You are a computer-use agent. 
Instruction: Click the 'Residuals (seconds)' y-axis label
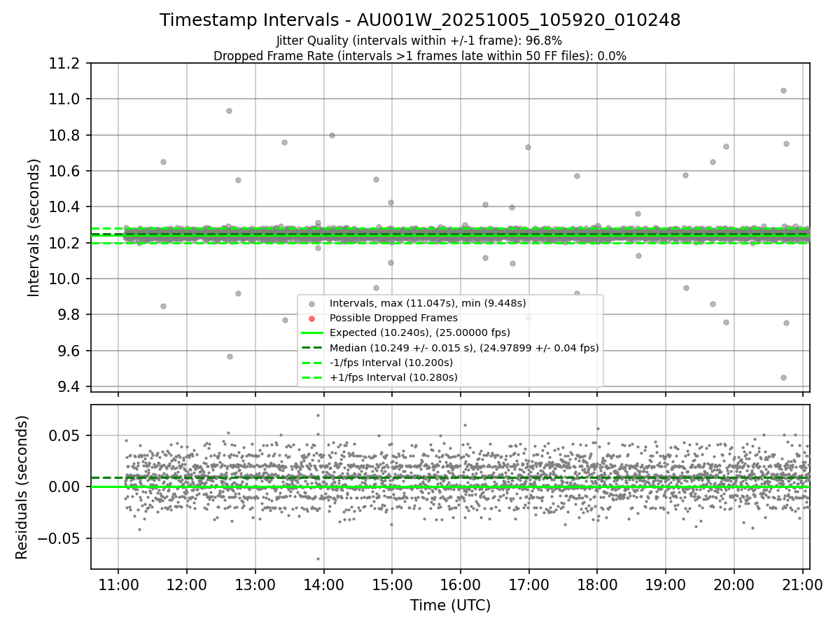tap(22, 487)
